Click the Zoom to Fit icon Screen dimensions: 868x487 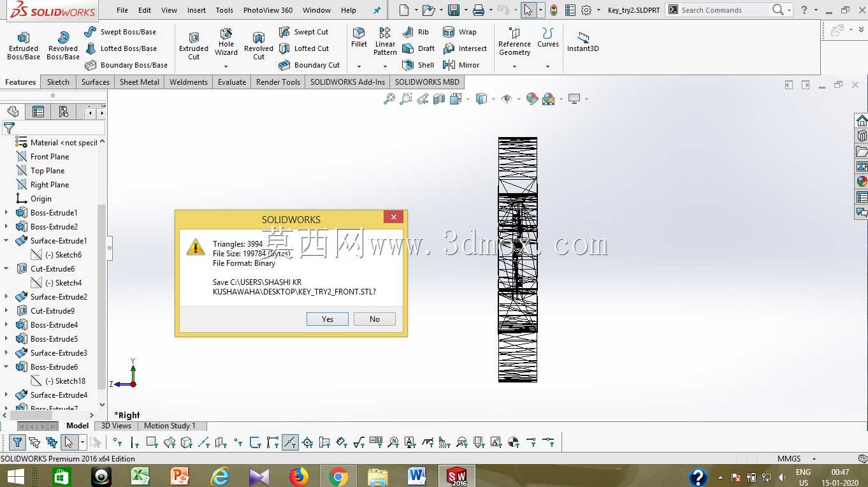point(389,99)
